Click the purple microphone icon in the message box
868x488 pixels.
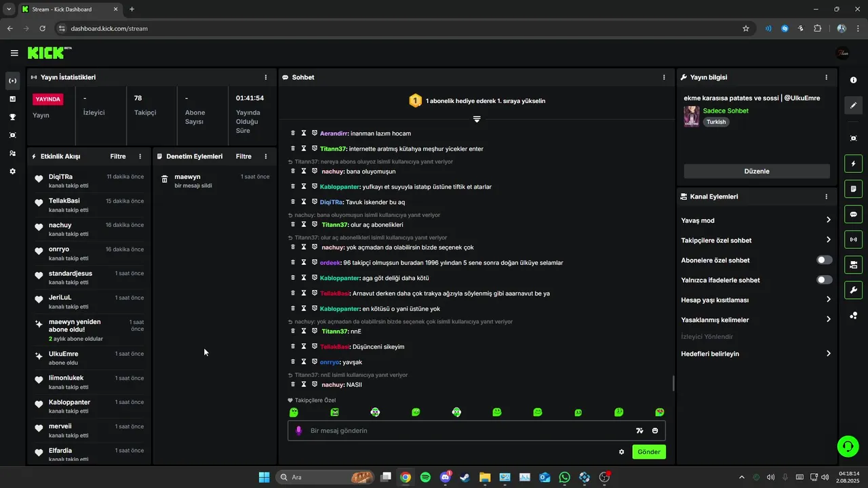[298, 430]
